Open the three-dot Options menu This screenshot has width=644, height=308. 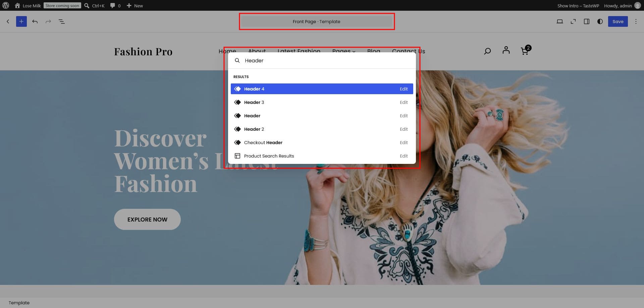pyautogui.click(x=636, y=21)
